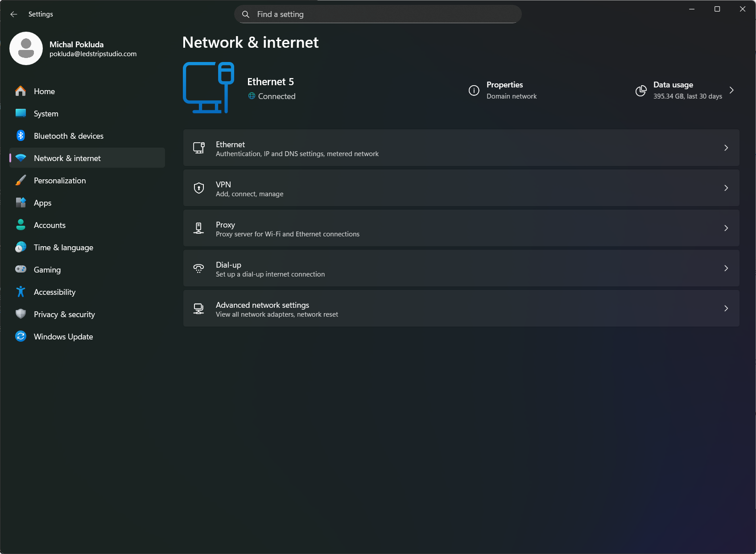Open Windows Update section
The width and height of the screenshot is (756, 554).
point(87,336)
